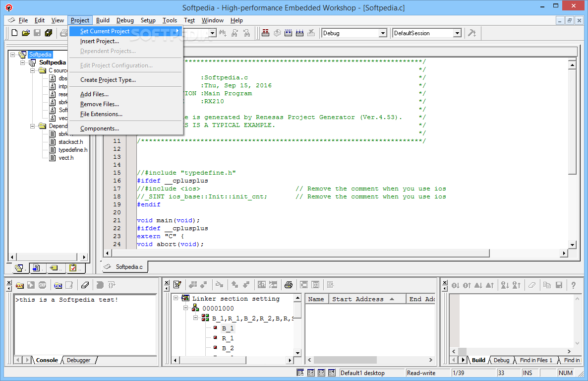Viewport: 588px width, 381px height.
Task: Click the edit notepad icon in linker section pane
Action: [178, 285]
